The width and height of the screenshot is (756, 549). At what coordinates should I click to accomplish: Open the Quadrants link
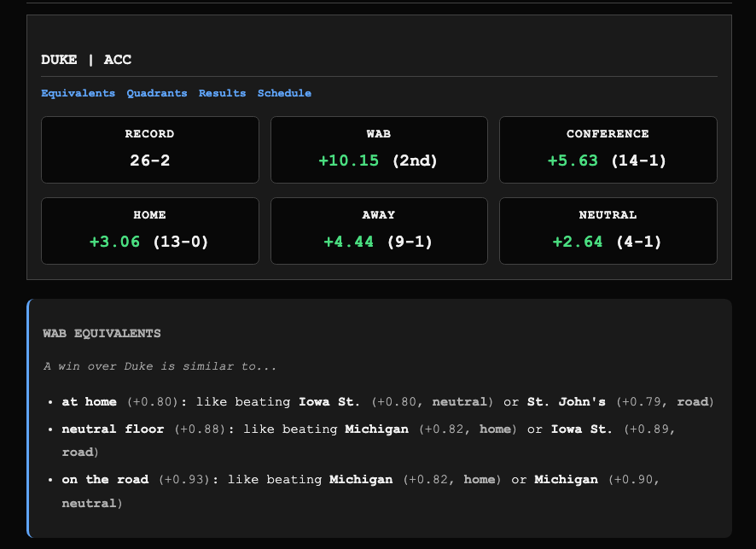(x=157, y=93)
